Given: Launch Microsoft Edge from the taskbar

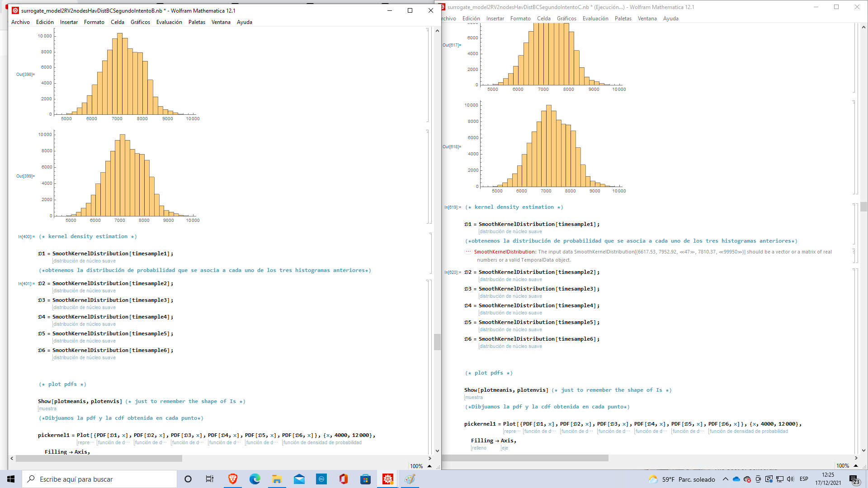Looking at the screenshot, I should (255, 479).
